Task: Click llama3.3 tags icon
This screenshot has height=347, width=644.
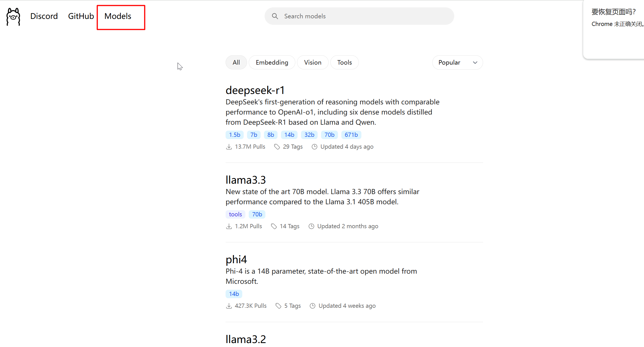Action: pos(274,227)
